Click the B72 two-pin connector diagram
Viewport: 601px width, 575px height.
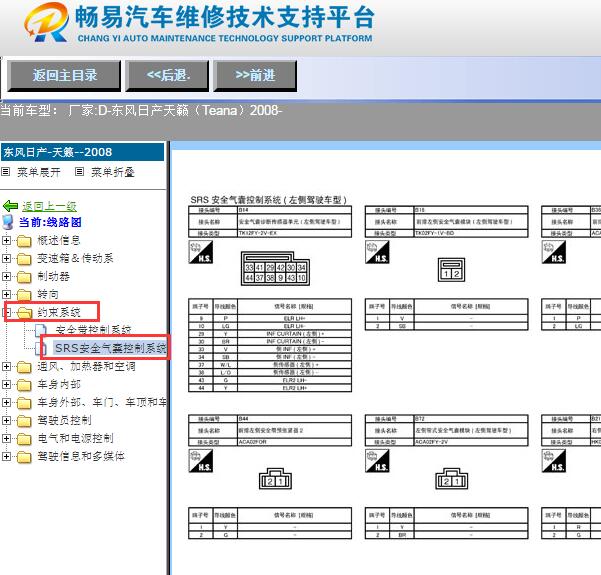(452, 478)
